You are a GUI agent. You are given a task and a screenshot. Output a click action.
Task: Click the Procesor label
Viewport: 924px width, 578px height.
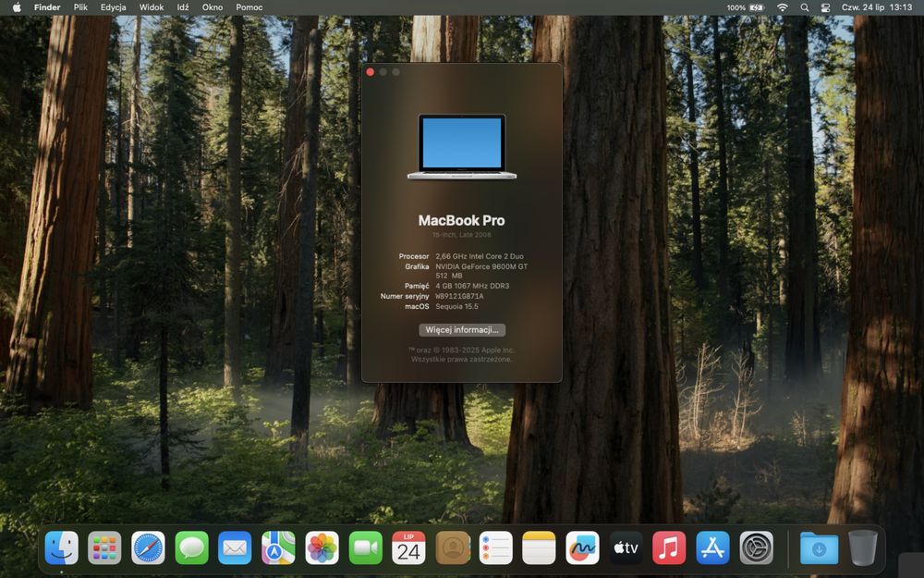pos(414,256)
